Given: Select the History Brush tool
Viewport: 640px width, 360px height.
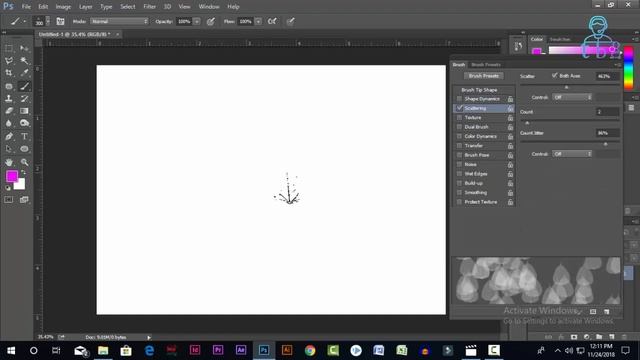Looking at the screenshot, I should (24, 98).
